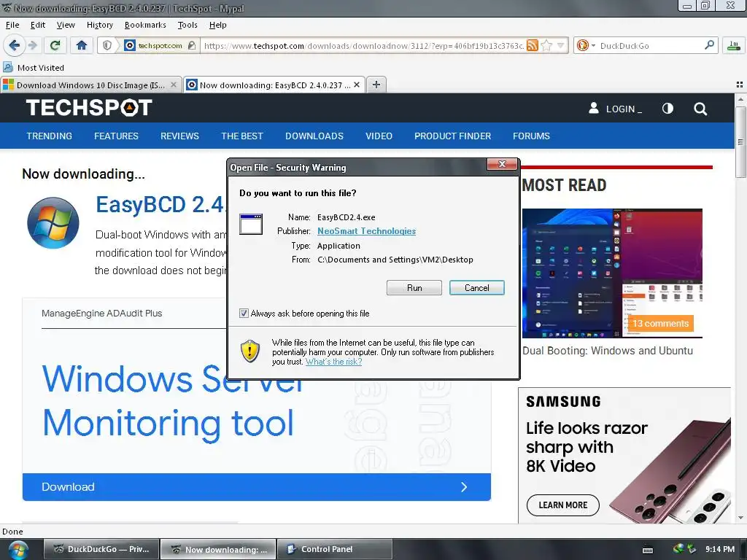
Task: Go to REVIEWS section
Action: 179,136
